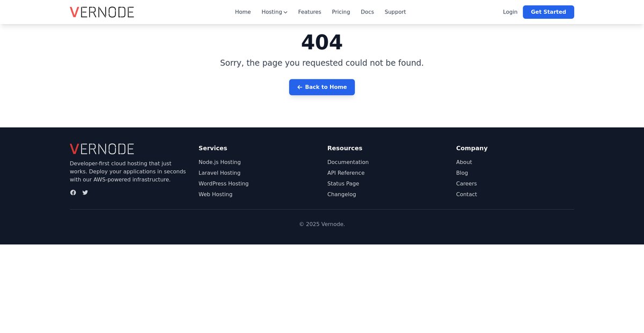Click the 'Developer-first cloud hosting' description
644x333 pixels.
point(128,171)
